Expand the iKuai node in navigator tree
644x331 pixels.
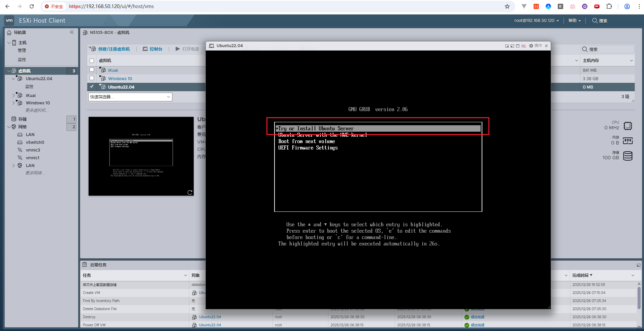(13, 96)
